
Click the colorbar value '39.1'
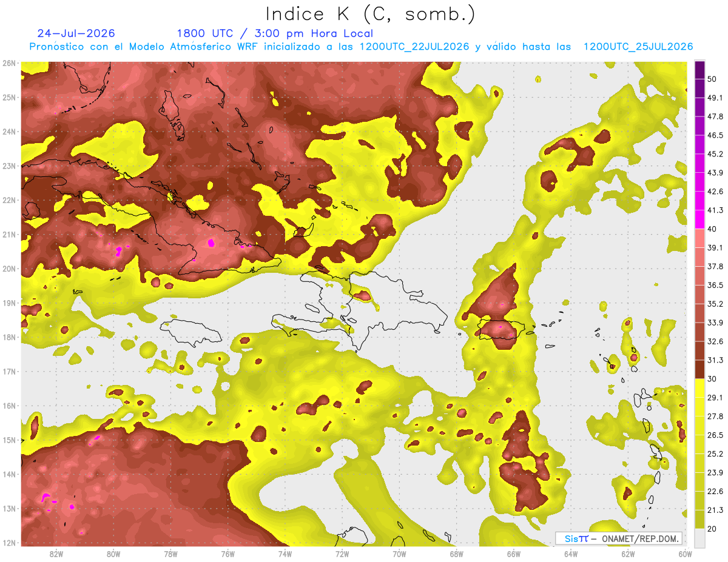(x=715, y=247)
